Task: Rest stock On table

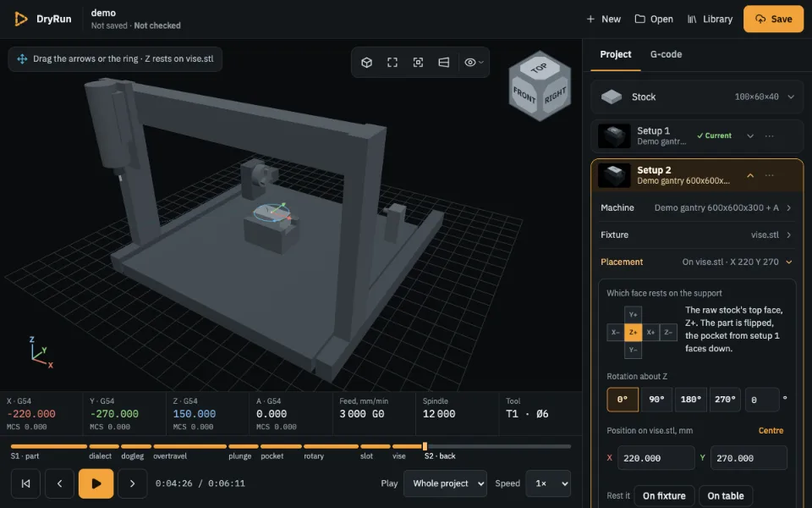Action: pyautogui.click(x=726, y=496)
